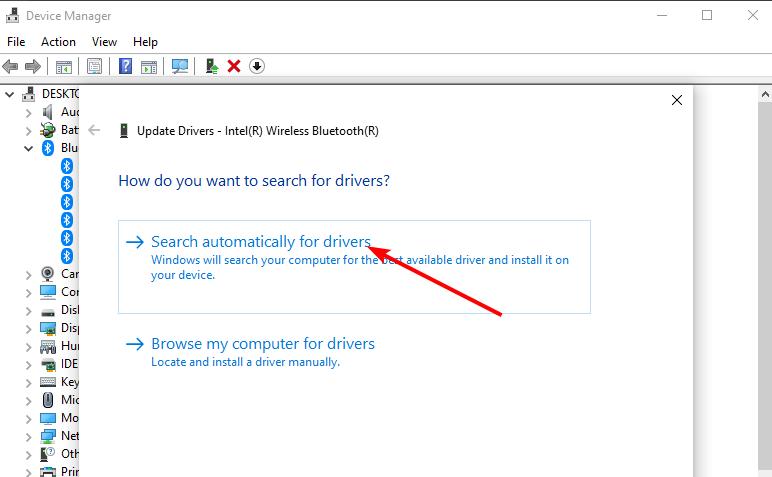Collapse the Bluetooth category chevron
This screenshot has width=772, height=477.
tap(29, 148)
